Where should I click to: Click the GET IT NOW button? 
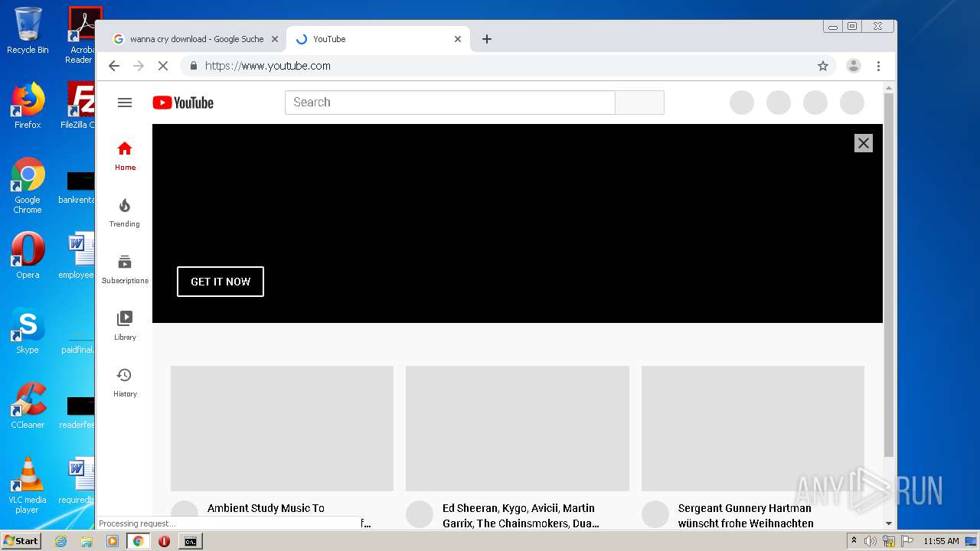(x=220, y=282)
